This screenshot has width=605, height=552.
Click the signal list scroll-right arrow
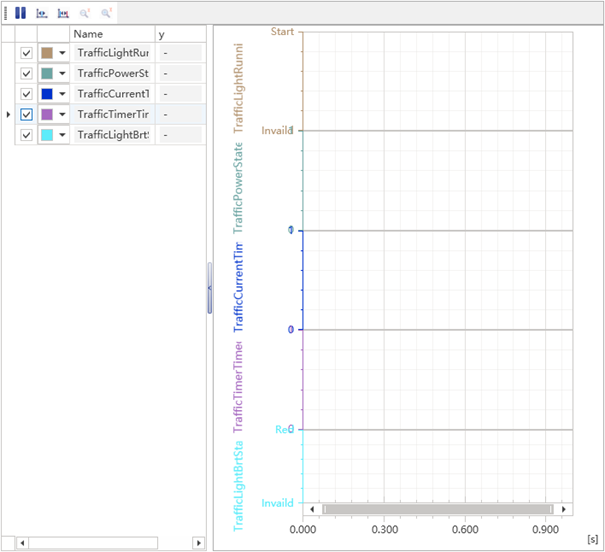tap(199, 543)
